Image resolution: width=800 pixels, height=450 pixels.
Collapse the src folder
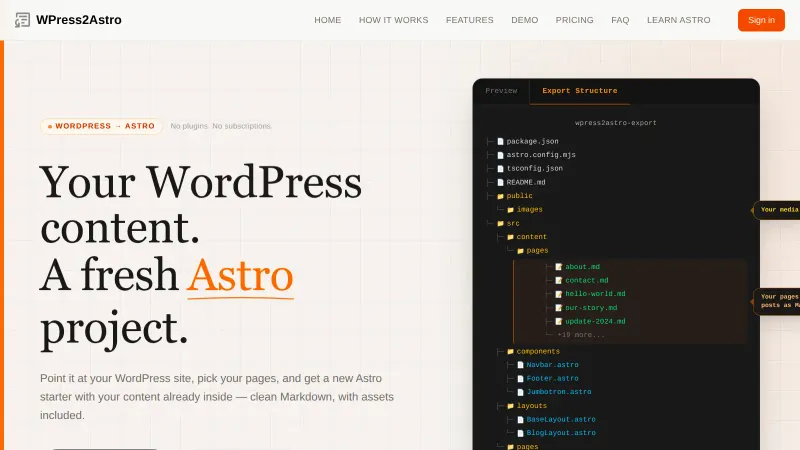[512, 223]
